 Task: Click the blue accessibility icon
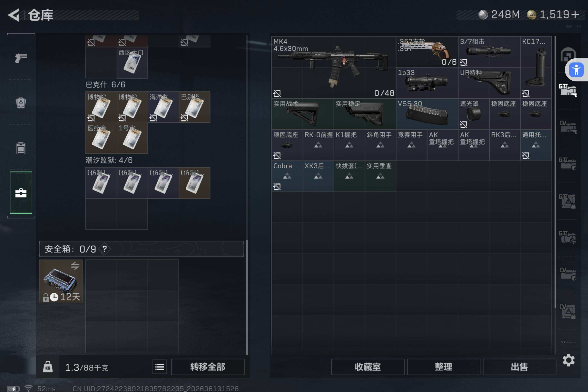576,70
